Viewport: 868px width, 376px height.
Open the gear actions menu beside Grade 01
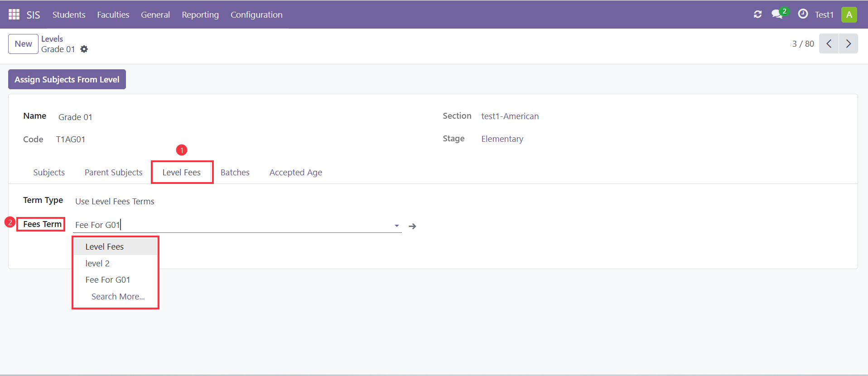pyautogui.click(x=84, y=49)
